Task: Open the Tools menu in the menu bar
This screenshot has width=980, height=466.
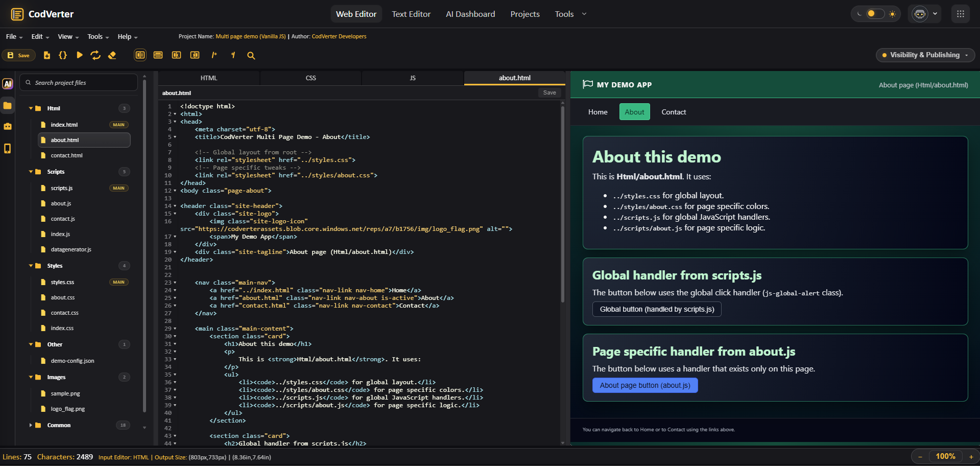Action: tap(98, 37)
